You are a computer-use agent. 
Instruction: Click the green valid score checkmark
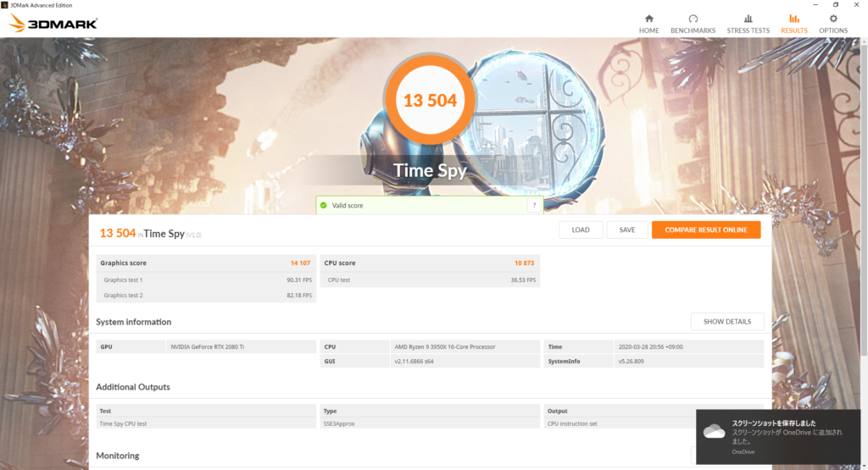(323, 205)
